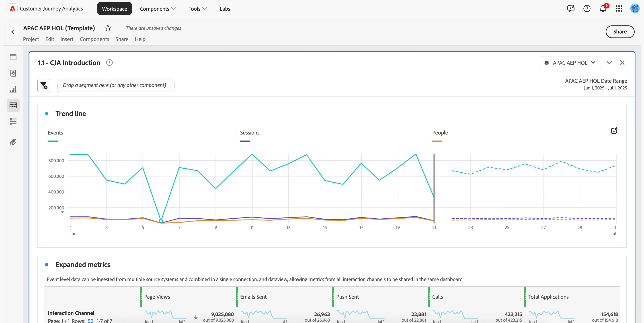Click the segment drop zone field
This screenshot has width=644, height=323.
pos(116,85)
